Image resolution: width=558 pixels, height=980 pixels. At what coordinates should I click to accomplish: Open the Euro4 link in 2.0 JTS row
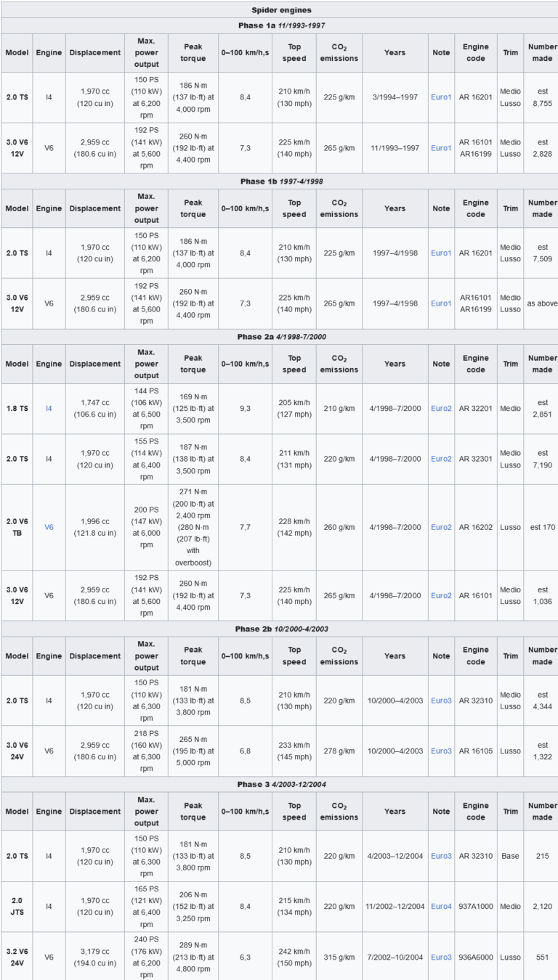[441, 906]
